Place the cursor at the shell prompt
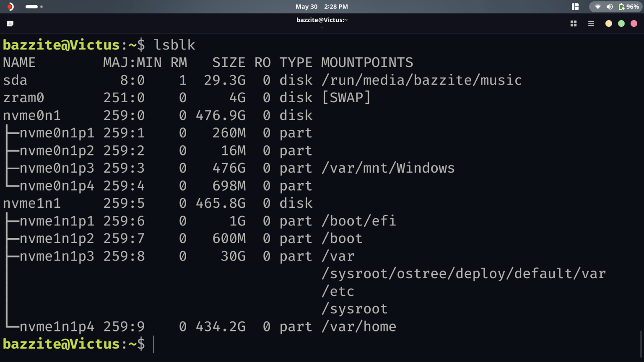Viewport: 644px width, 362px height. pos(154,344)
